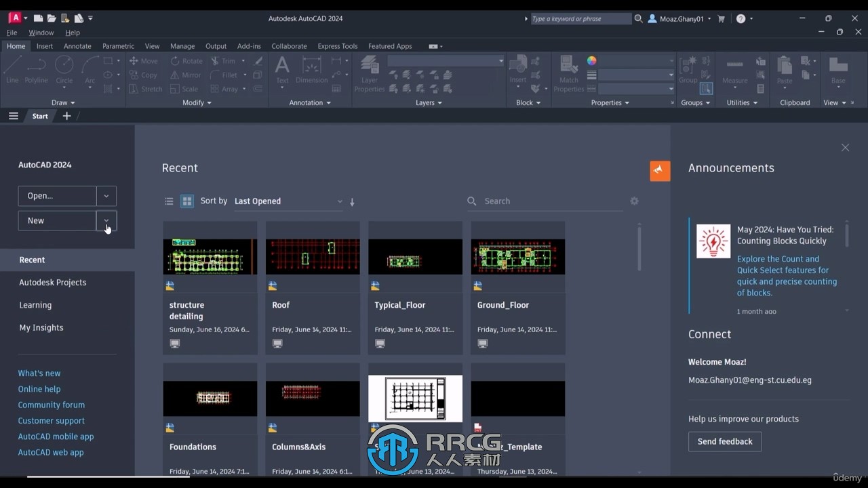868x488 pixels.
Task: Click the new drawing tab plus icon
Action: click(x=66, y=116)
